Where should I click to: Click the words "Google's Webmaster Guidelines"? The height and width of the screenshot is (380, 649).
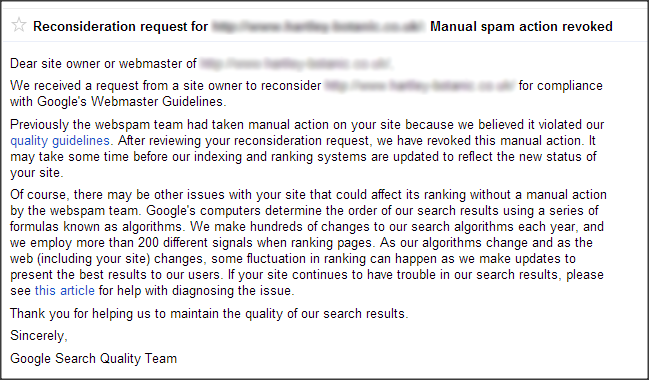point(132,101)
